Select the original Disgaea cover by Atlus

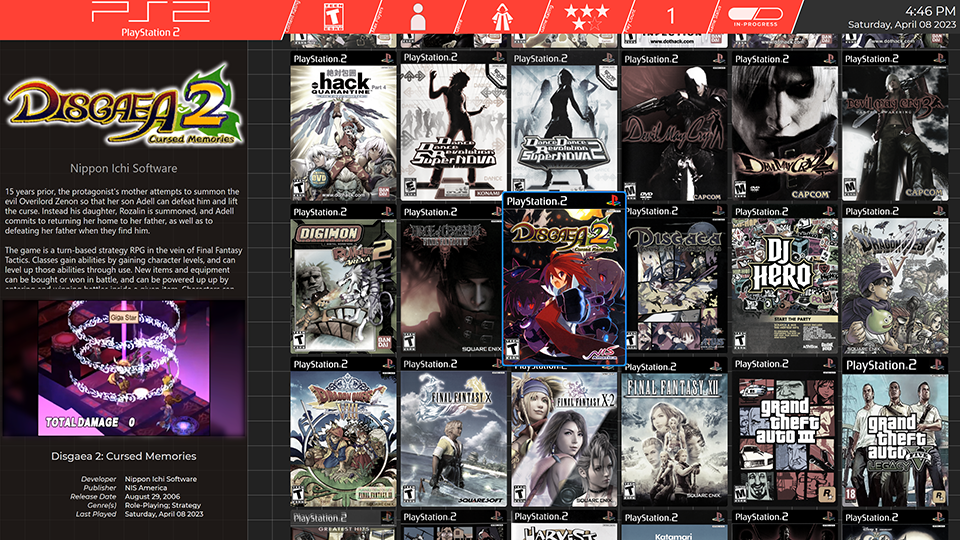tap(677, 279)
